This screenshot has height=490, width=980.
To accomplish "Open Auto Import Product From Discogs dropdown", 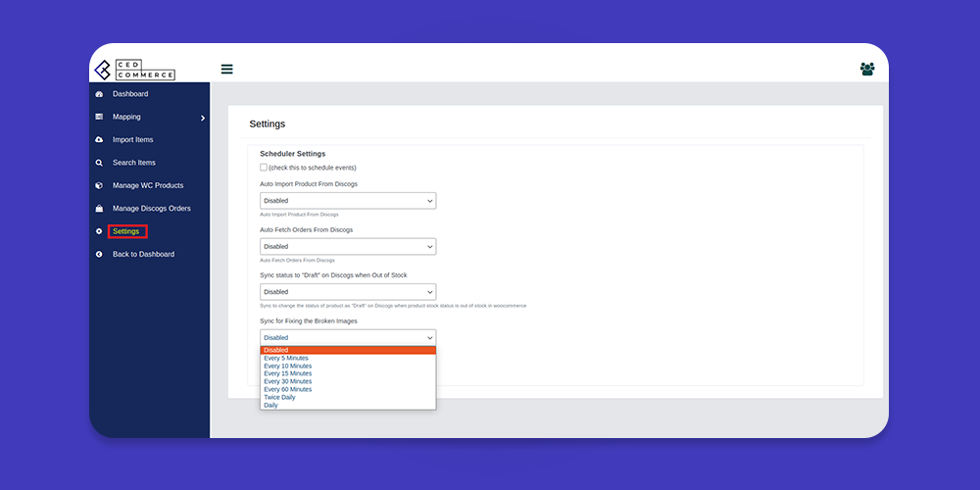I will coord(348,201).
